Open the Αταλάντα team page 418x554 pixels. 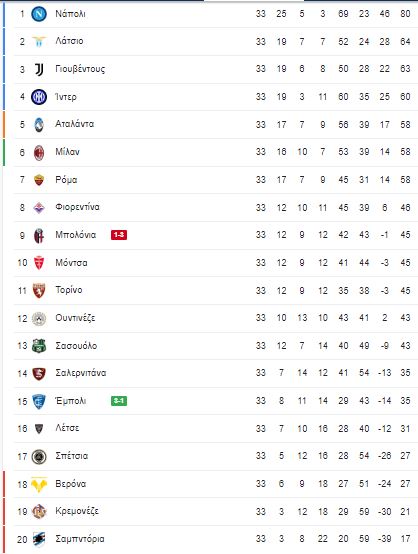coord(75,124)
